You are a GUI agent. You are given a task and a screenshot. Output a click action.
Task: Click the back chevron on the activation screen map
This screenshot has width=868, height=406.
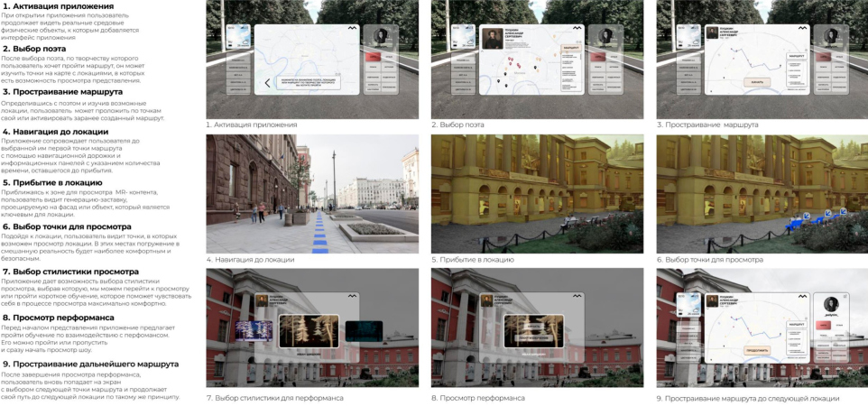268,84
